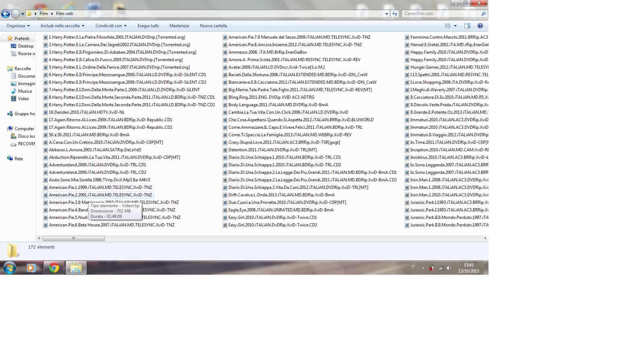The image size is (644, 362).
Task: Open Includi nella raccolta dropdown
Action: pos(62,26)
